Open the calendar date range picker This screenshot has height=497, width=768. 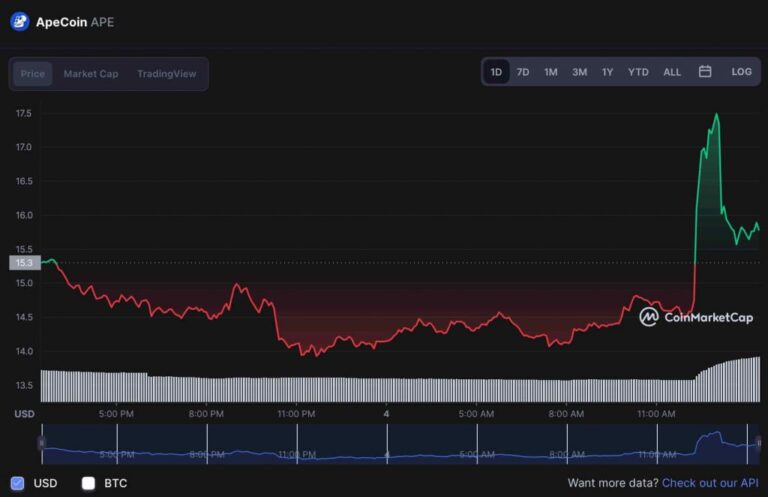coord(705,71)
